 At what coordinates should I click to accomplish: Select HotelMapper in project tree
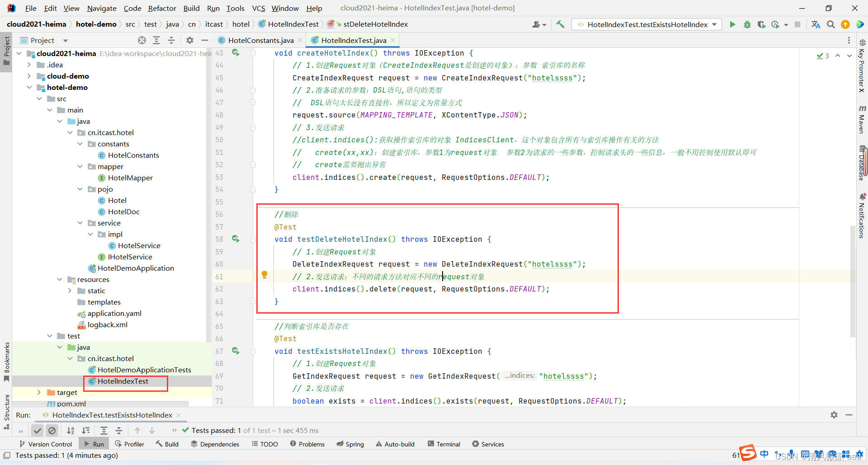point(130,178)
